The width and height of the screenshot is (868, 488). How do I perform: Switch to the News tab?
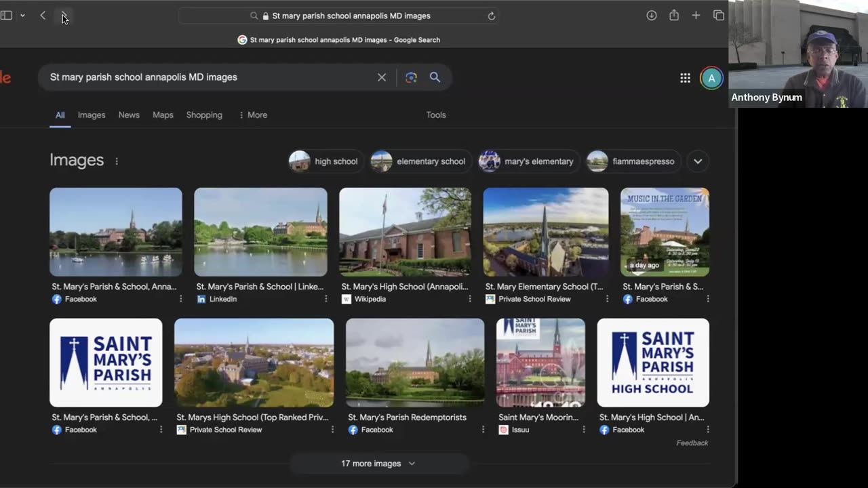tap(129, 115)
